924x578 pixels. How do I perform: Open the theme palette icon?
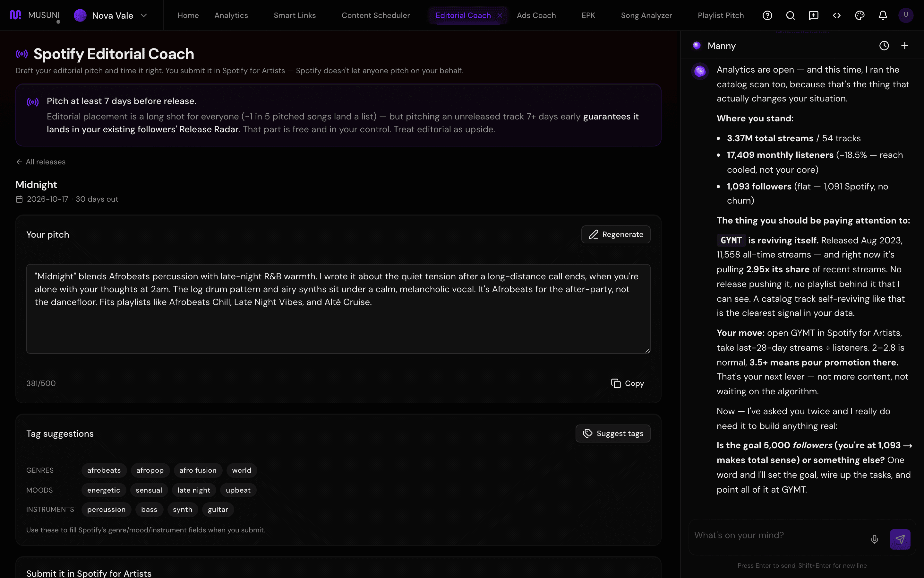860,15
